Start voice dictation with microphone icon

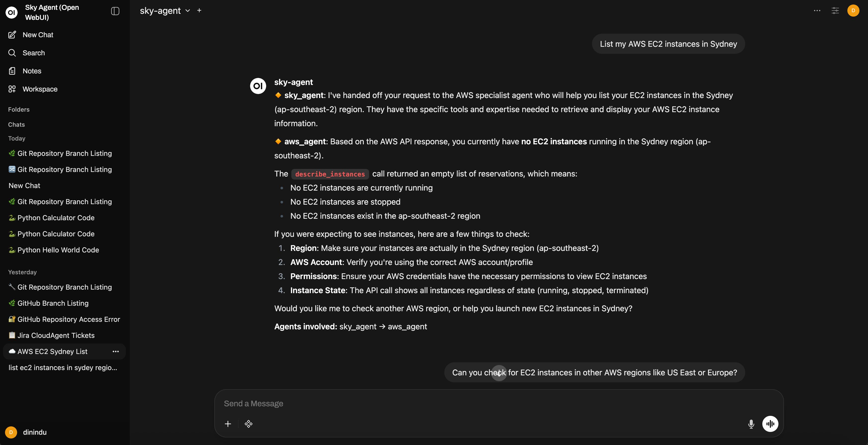tap(751, 424)
